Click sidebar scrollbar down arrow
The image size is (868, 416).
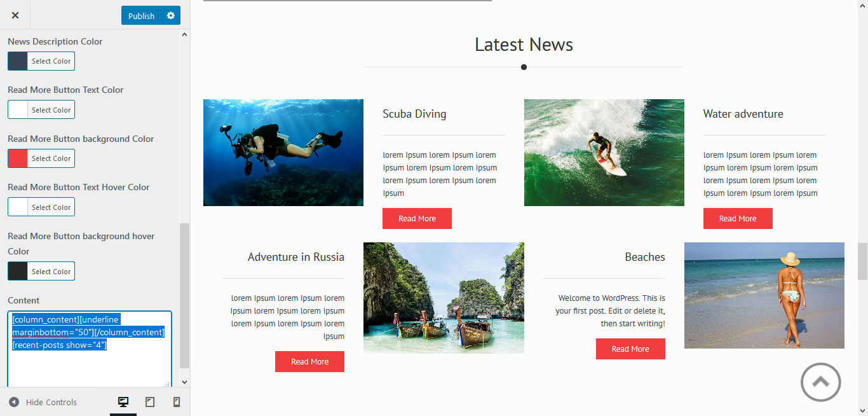pos(185,382)
